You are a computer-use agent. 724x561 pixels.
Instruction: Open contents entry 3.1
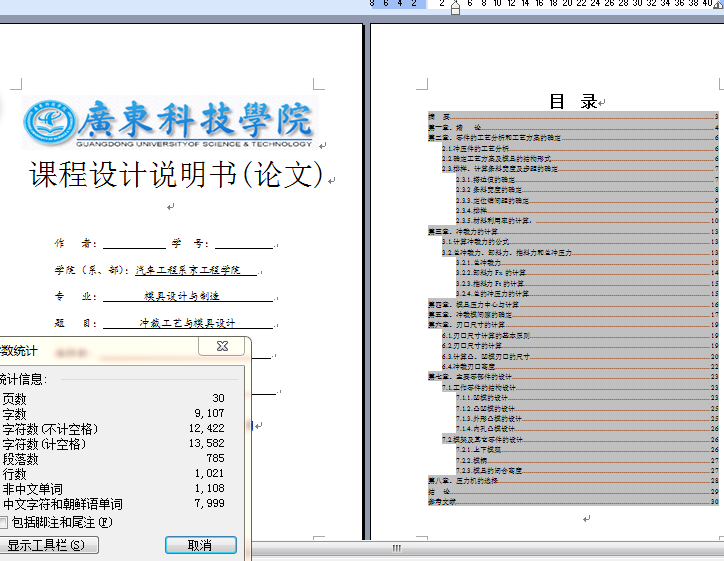580,241
